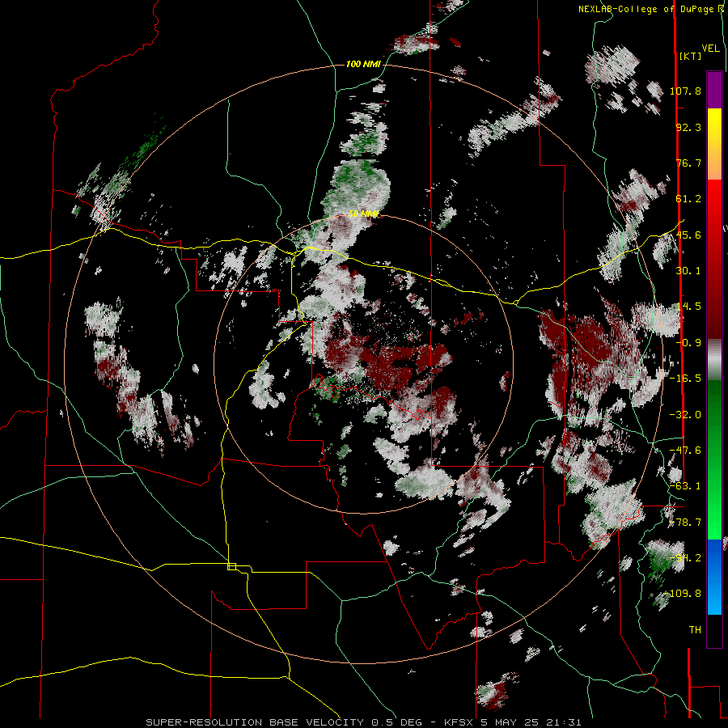The image size is (728, 728).
Task: Click the 61.2 value on velocity scale
Action: [688, 199]
